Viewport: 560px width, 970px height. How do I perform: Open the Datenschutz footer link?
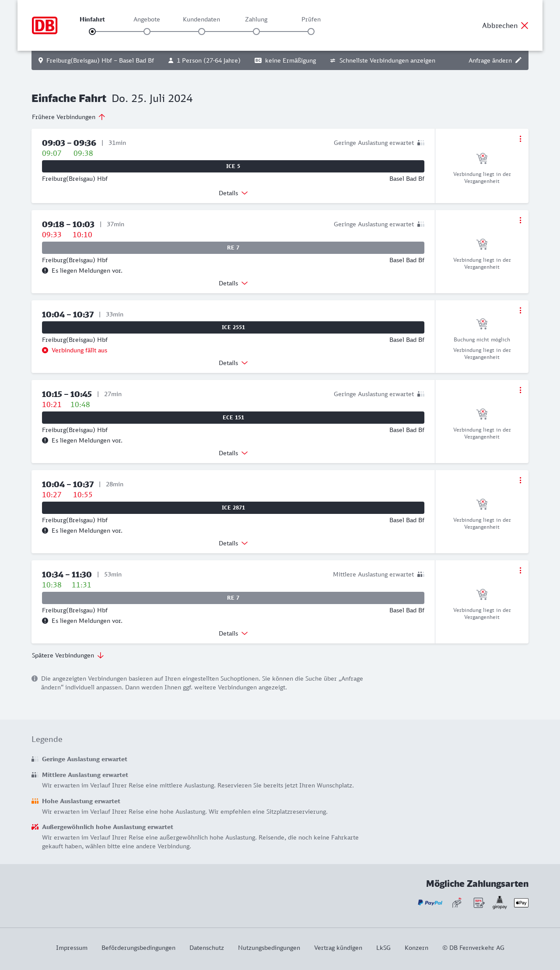point(206,948)
